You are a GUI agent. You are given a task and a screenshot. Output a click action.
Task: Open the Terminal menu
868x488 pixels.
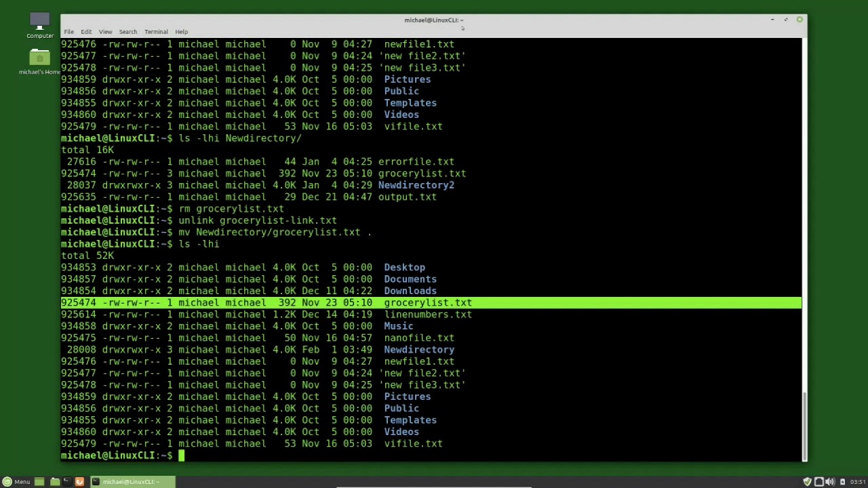[156, 32]
